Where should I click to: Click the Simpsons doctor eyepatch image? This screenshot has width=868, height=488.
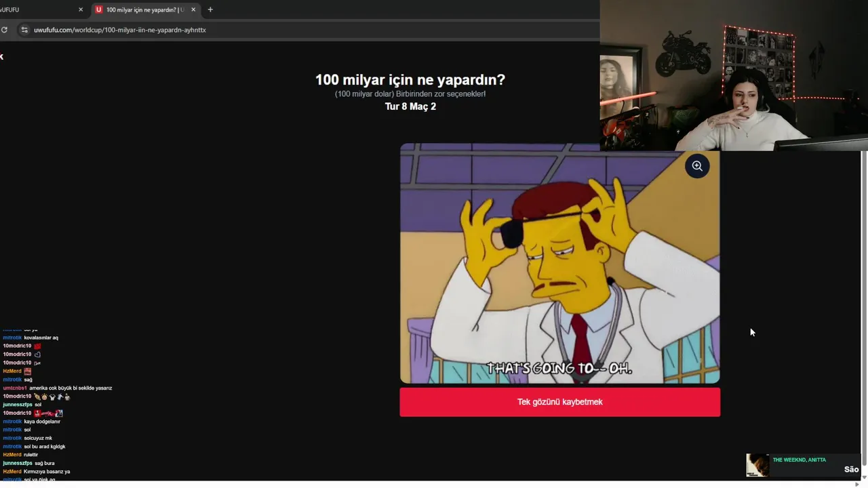click(559, 263)
